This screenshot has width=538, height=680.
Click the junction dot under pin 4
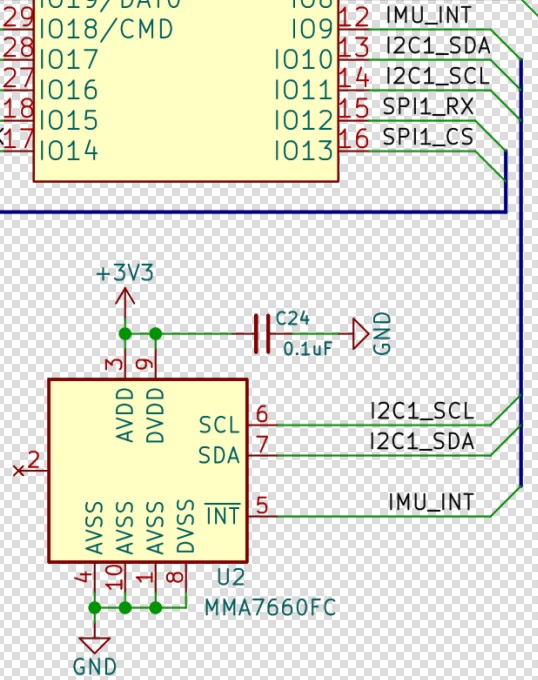95,608
